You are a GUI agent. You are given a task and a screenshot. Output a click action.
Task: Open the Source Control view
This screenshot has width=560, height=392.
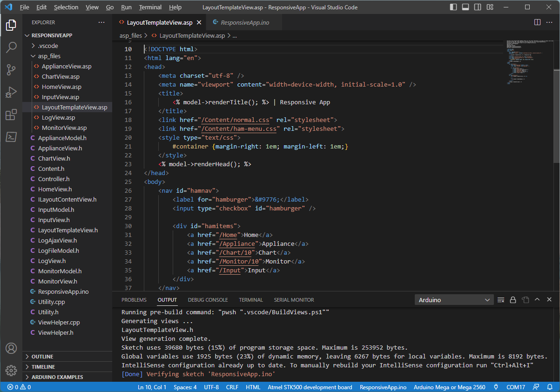click(11, 70)
